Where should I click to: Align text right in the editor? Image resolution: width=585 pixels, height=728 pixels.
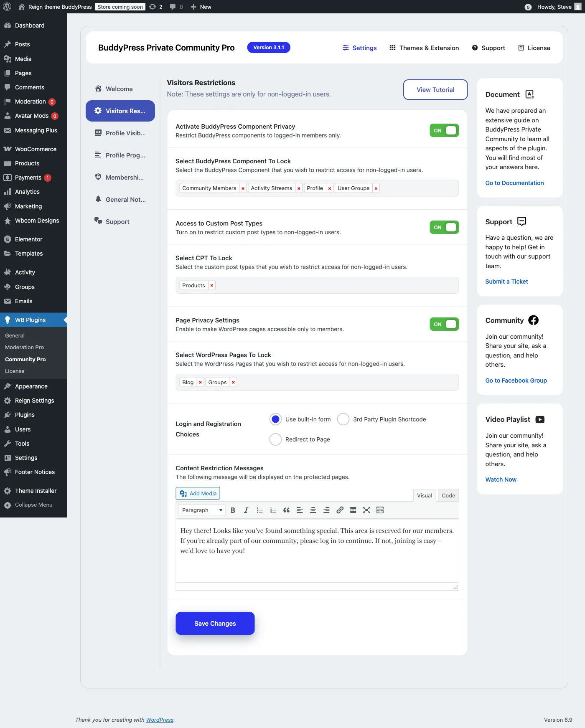coord(326,510)
